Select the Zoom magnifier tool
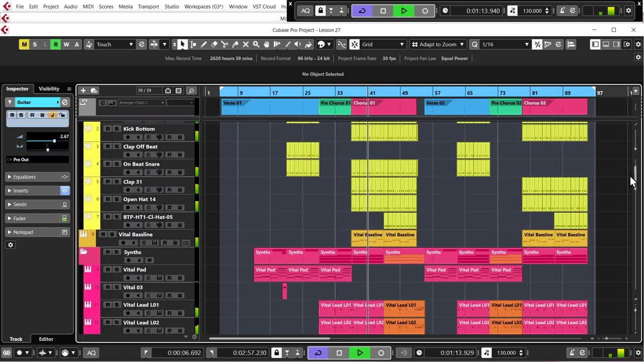Viewport: 644px width, 362px height. pos(256,44)
